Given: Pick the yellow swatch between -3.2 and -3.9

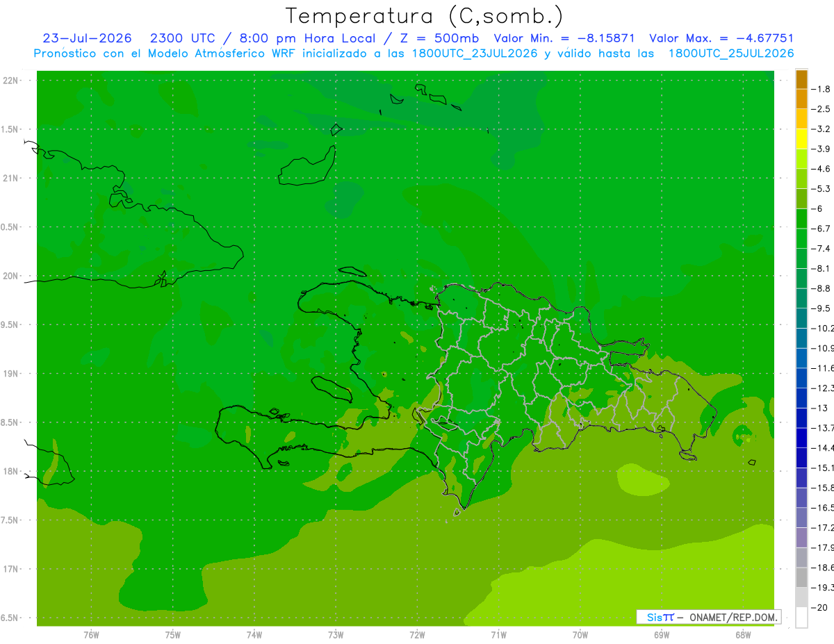Looking at the screenshot, I should (x=801, y=139).
